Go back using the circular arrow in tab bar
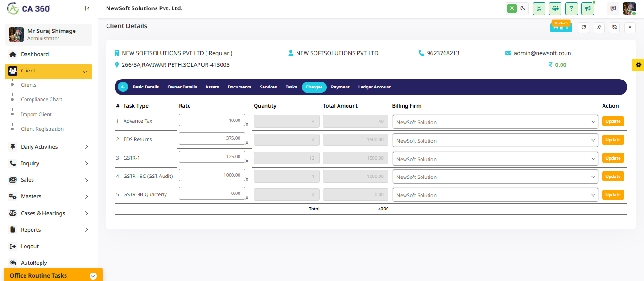Screen dimensions: 644x281 (123, 87)
